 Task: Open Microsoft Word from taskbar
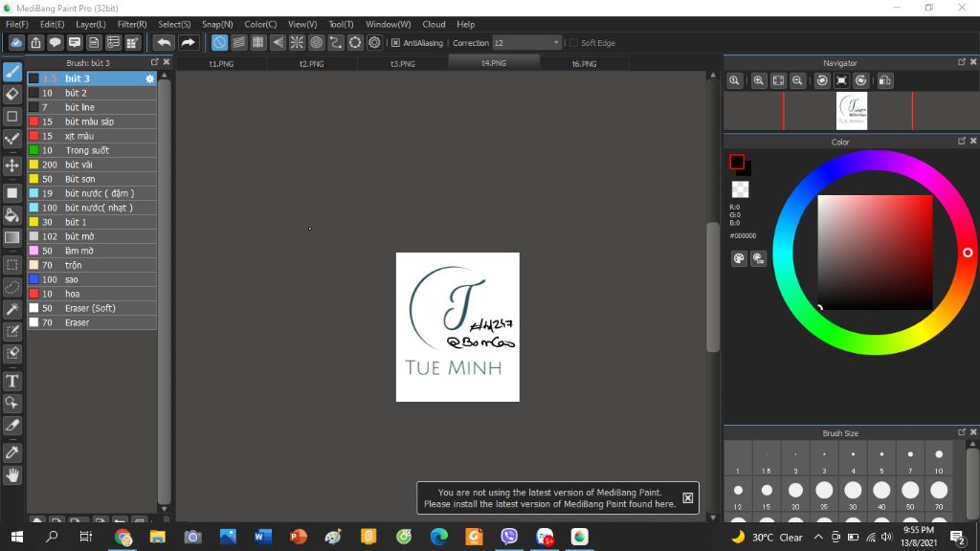pos(262,537)
